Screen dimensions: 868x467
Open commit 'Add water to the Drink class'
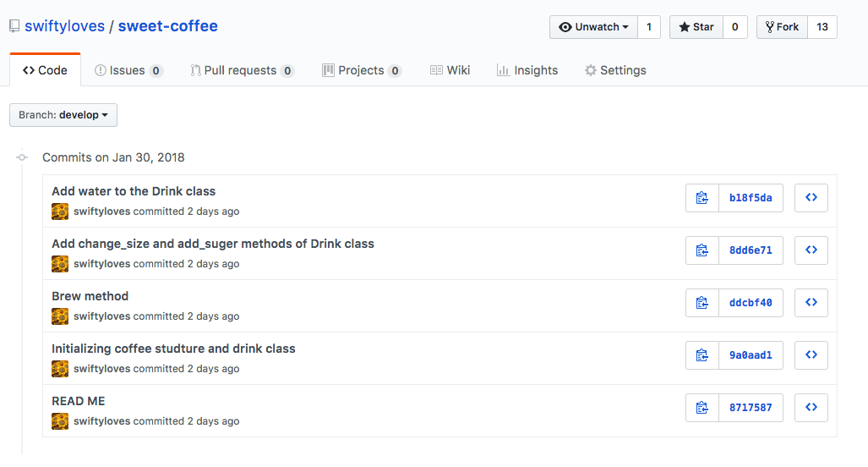134,191
